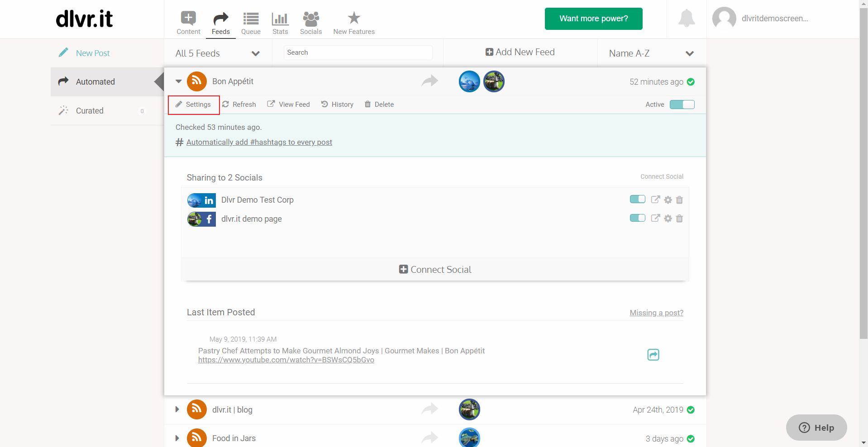Open external link for Dlvr Demo Test Corp
This screenshot has height=447, width=868.
tap(655, 200)
